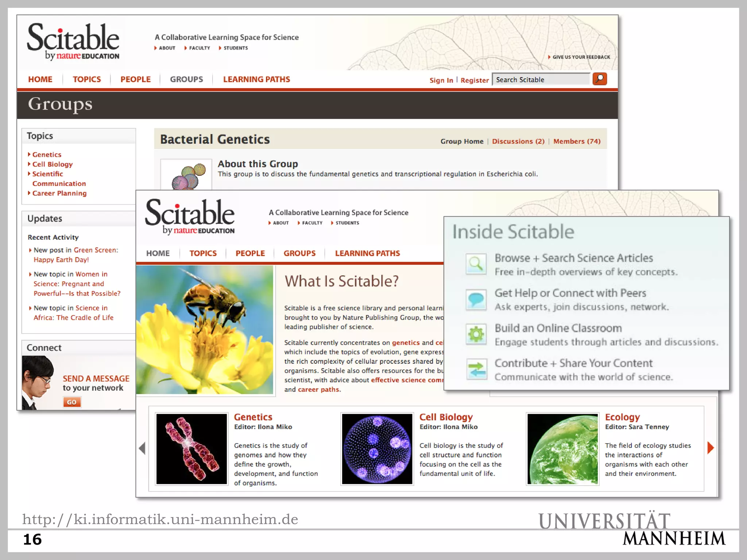Click Get Help or Connect with Peers
This screenshot has height=560, width=747.
pyautogui.click(x=570, y=293)
